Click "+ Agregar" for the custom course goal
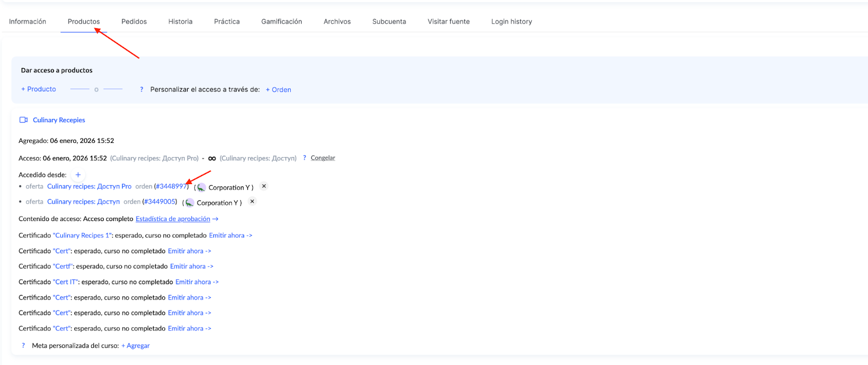Image resolution: width=868 pixels, height=365 pixels. pyautogui.click(x=136, y=345)
